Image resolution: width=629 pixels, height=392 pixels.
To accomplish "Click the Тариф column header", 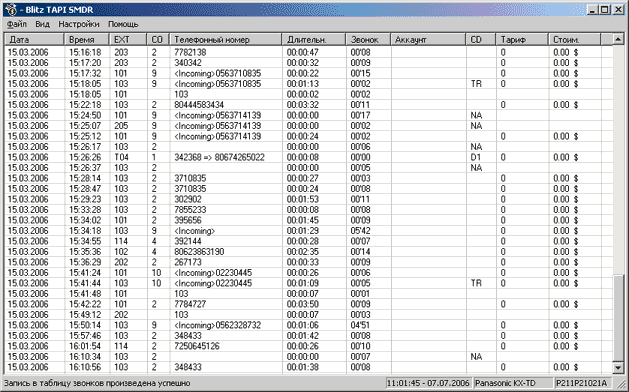I will (522, 39).
